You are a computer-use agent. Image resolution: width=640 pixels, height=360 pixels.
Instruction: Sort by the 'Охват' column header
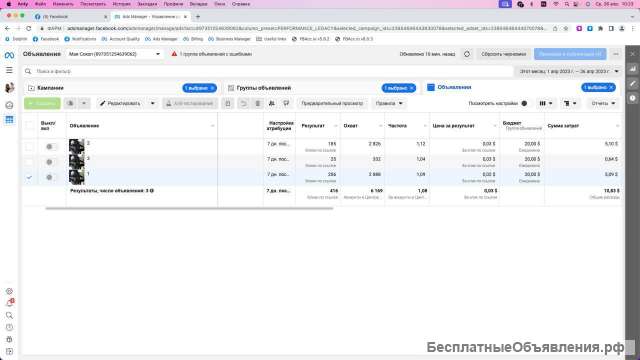[351, 126]
